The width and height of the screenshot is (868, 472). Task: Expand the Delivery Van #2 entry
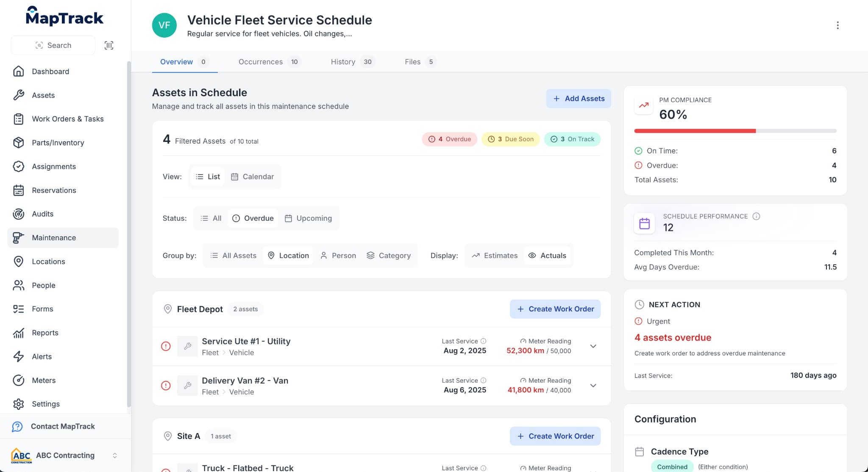point(593,385)
